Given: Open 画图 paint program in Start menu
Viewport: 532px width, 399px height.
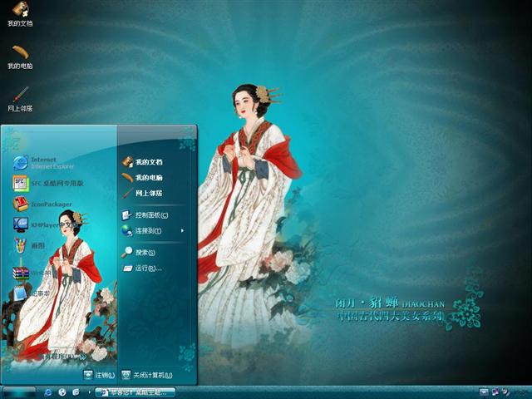Looking at the screenshot, I should pos(29,245).
